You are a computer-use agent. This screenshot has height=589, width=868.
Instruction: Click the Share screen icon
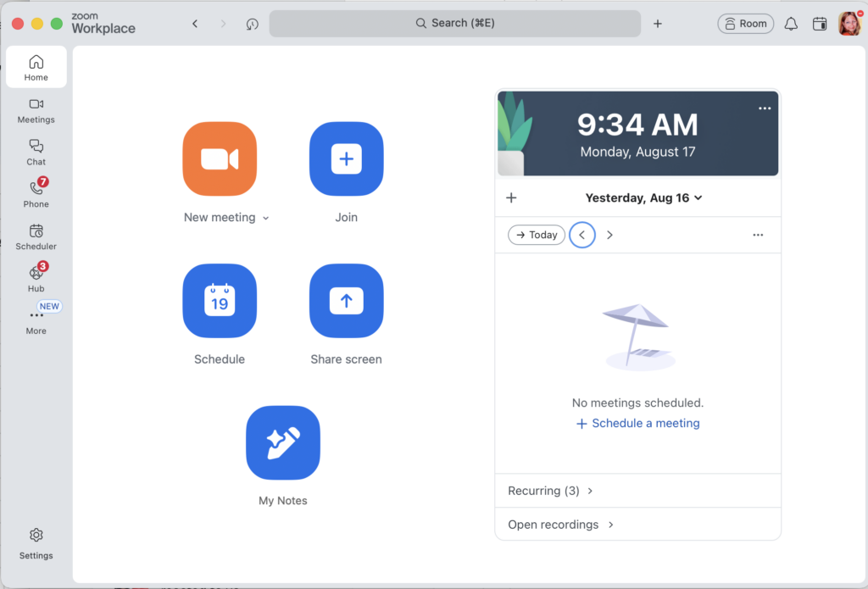[346, 301]
